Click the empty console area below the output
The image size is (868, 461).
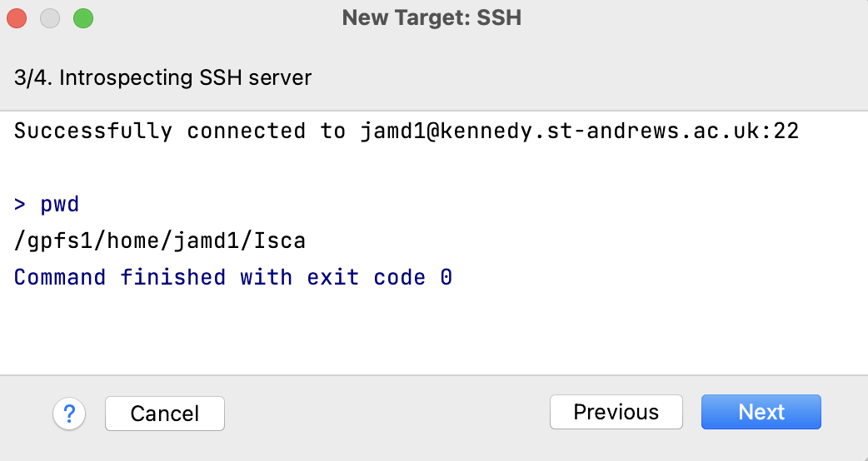point(434,332)
